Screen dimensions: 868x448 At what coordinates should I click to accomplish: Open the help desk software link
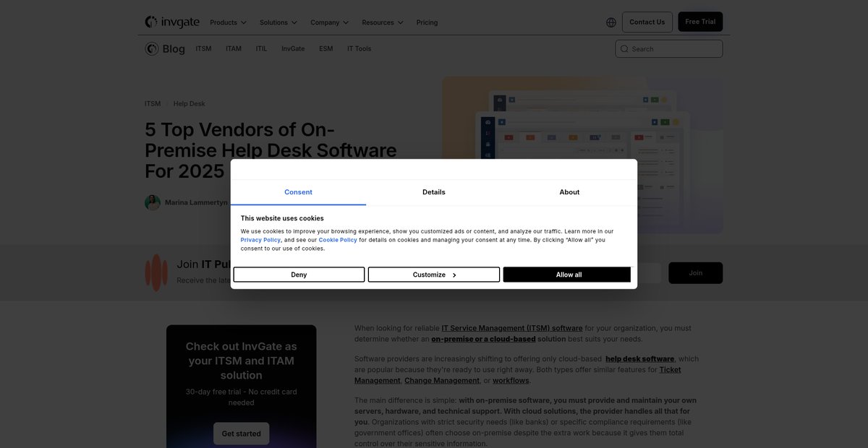coord(640,359)
